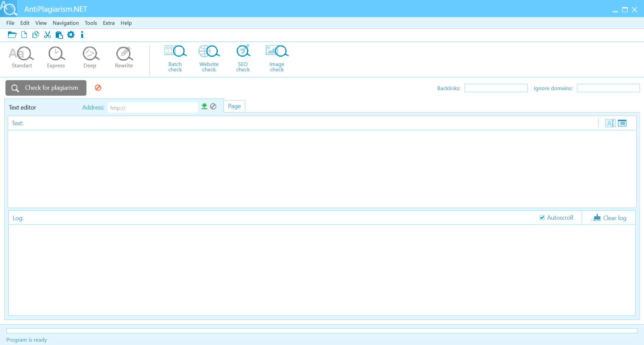
Task: Click into the Ignore domains field
Action: [608, 88]
